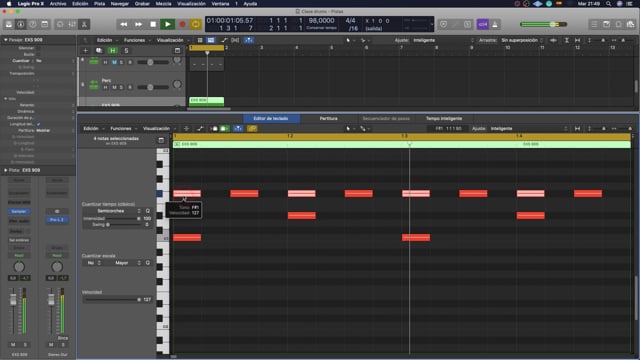Screen dimensions: 640x360
Task: Open the tracks area Ajuste Inteligente dropdown
Action: pyautogui.click(x=443, y=40)
